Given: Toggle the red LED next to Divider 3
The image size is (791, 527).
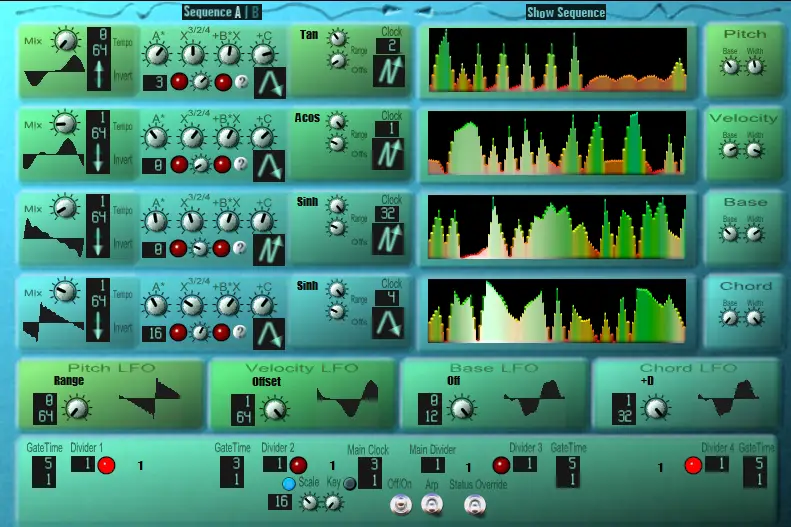Looking at the screenshot, I should tap(501, 465).
